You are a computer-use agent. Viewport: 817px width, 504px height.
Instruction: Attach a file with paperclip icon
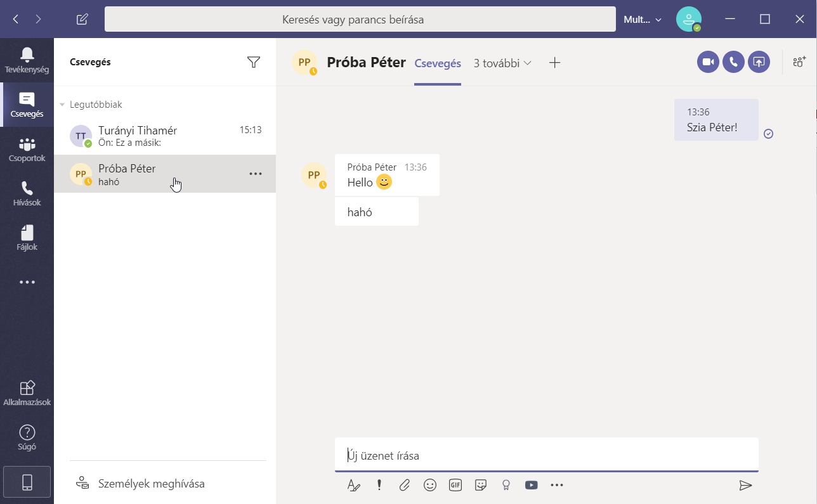tap(405, 485)
